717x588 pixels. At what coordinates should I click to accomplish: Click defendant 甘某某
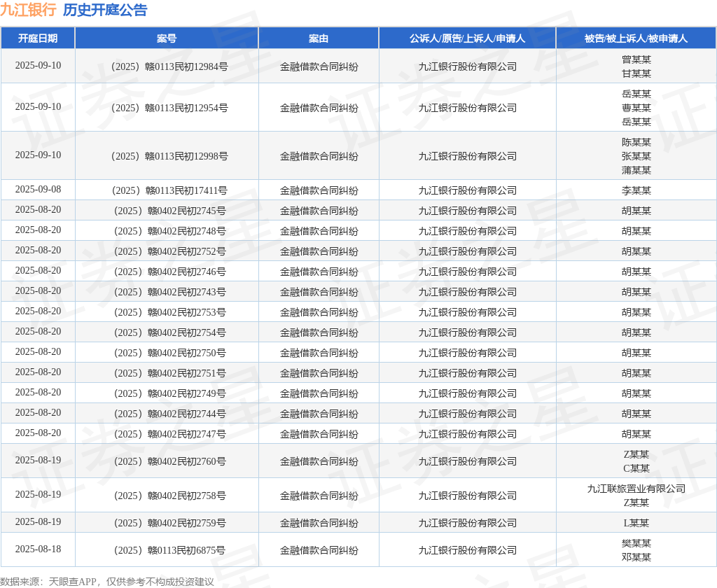[636, 73]
